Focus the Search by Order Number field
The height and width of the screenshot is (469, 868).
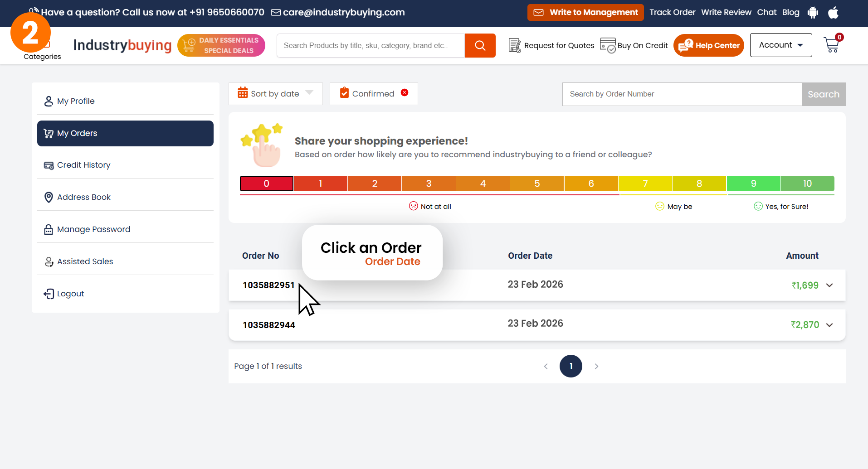coord(682,94)
